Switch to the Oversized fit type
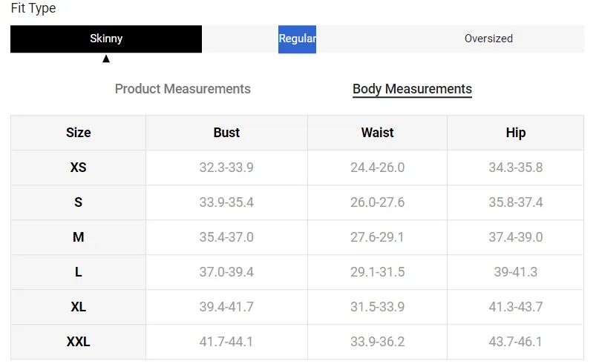The height and width of the screenshot is (364, 599). [488, 39]
